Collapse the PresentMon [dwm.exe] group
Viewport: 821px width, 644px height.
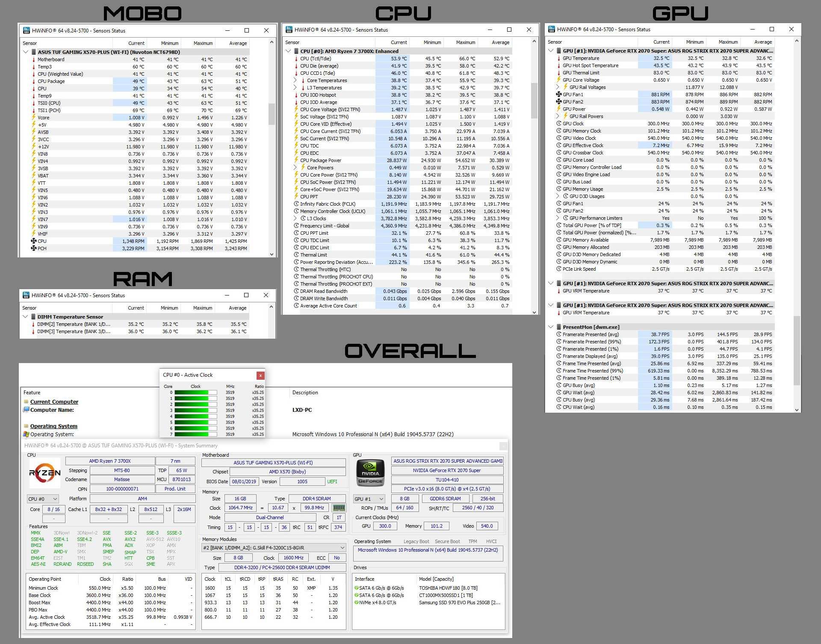click(x=551, y=327)
